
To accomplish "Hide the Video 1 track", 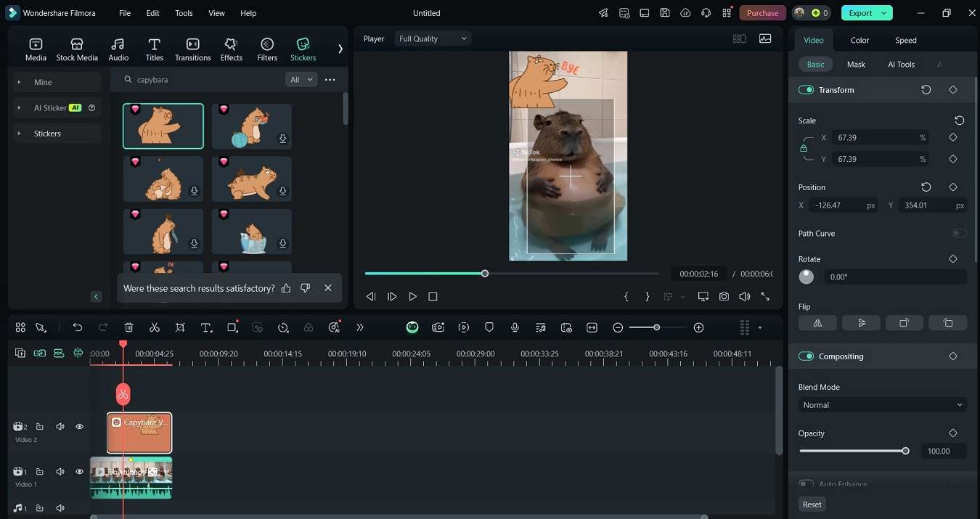I will [80, 472].
